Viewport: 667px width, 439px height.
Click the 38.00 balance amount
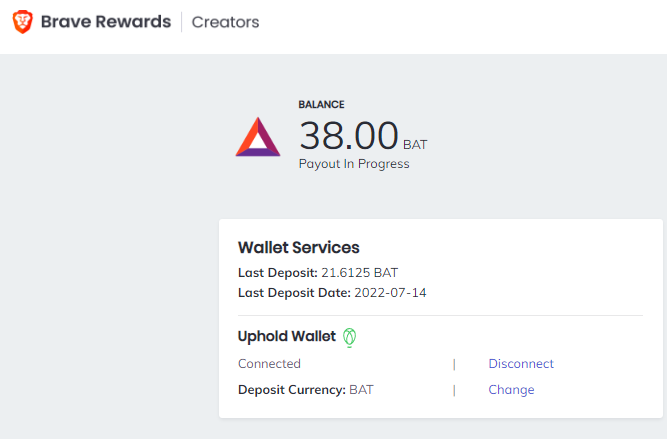coord(349,136)
